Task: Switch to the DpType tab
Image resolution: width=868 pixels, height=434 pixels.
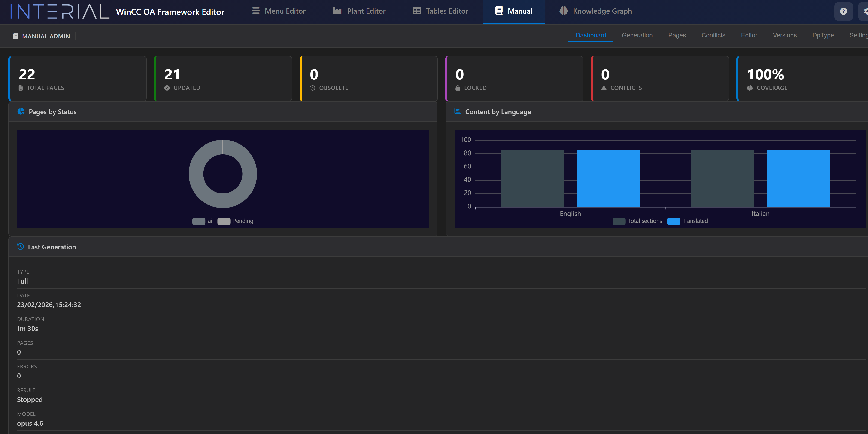Action: pyautogui.click(x=823, y=35)
